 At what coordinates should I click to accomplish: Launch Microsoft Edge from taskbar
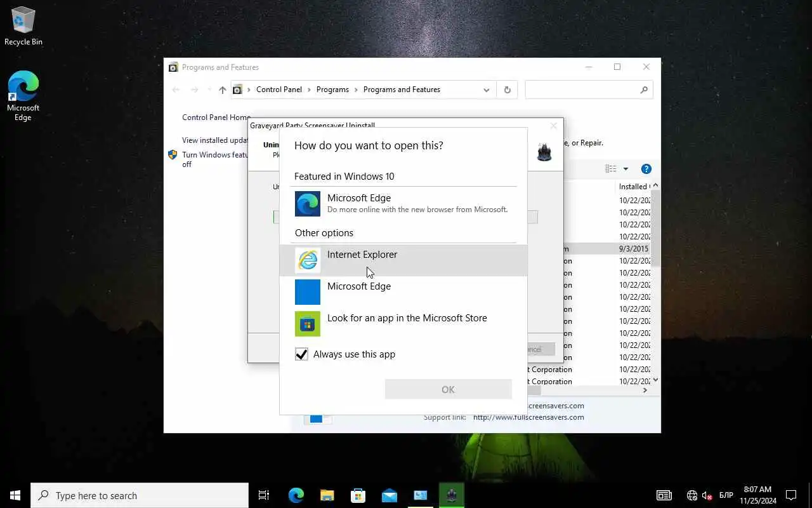point(296,495)
